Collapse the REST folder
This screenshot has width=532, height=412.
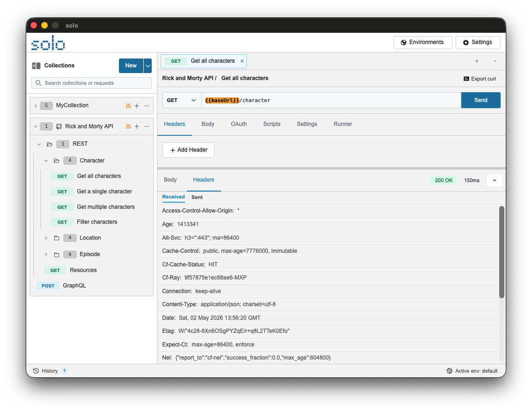tap(39, 144)
